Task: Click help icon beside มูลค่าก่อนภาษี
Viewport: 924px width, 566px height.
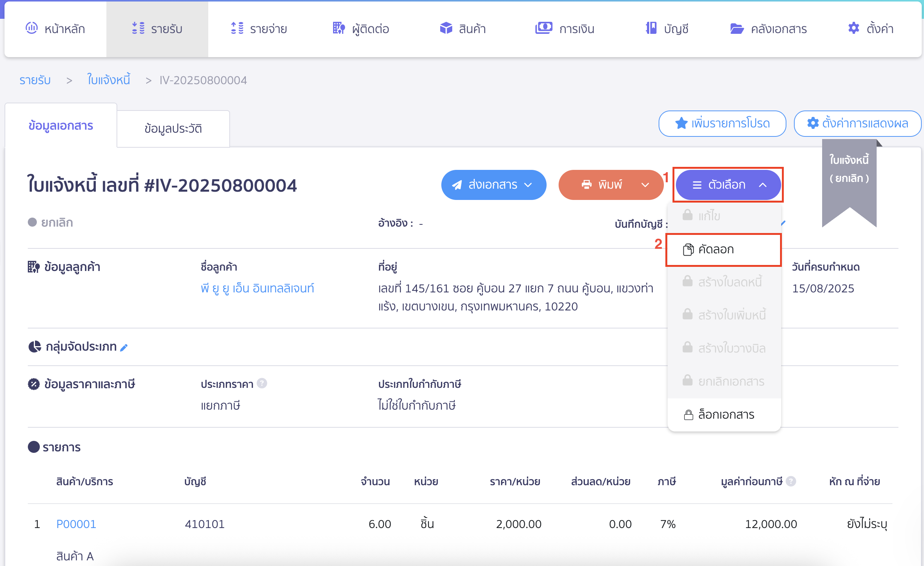Action: [791, 481]
